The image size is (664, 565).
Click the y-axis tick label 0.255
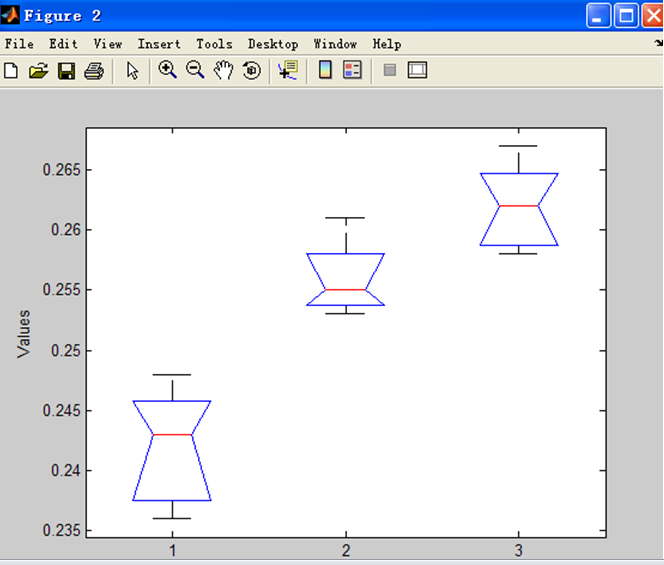coord(61,290)
